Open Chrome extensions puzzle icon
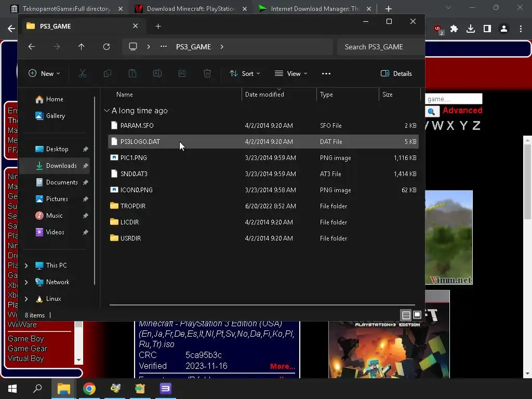Screen dimensions: 532x399 [454, 29]
